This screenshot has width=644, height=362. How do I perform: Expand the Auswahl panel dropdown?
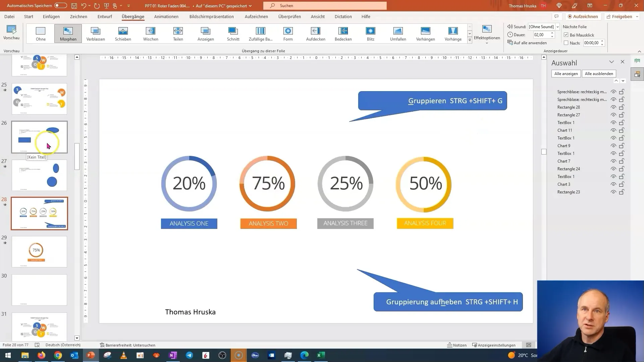pos(611,62)
